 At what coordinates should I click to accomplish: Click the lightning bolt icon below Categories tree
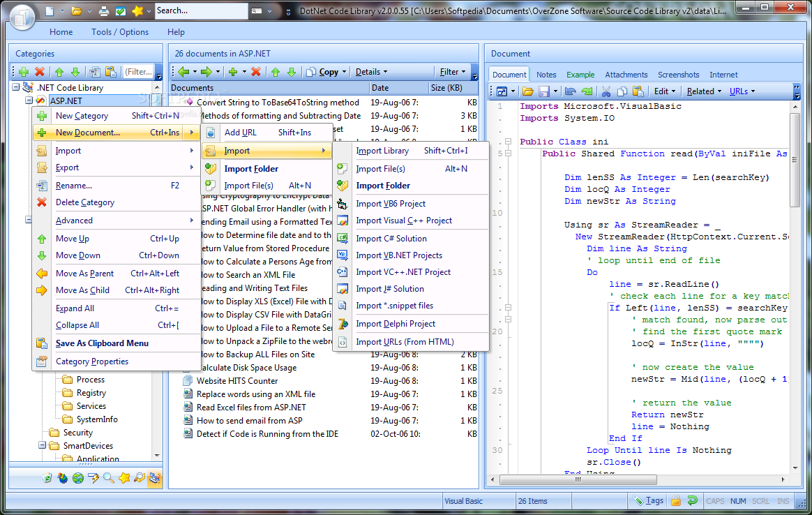click(93, 478)
